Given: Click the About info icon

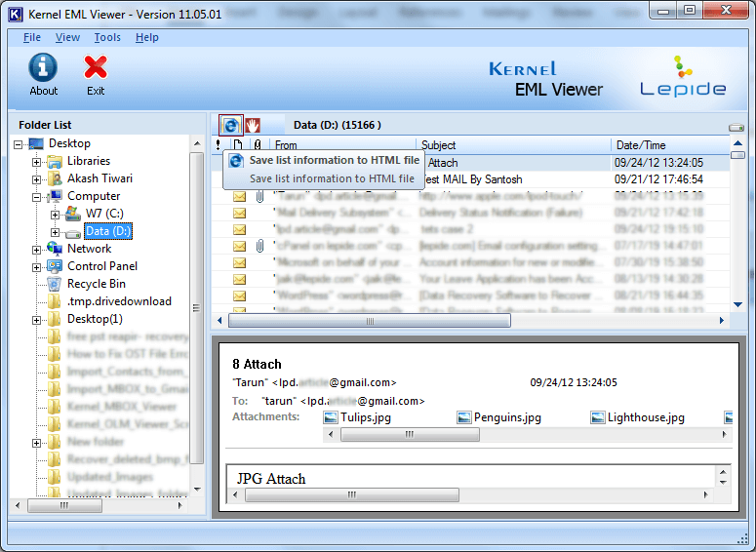Looking at the screenshot, I should [43, 67].
